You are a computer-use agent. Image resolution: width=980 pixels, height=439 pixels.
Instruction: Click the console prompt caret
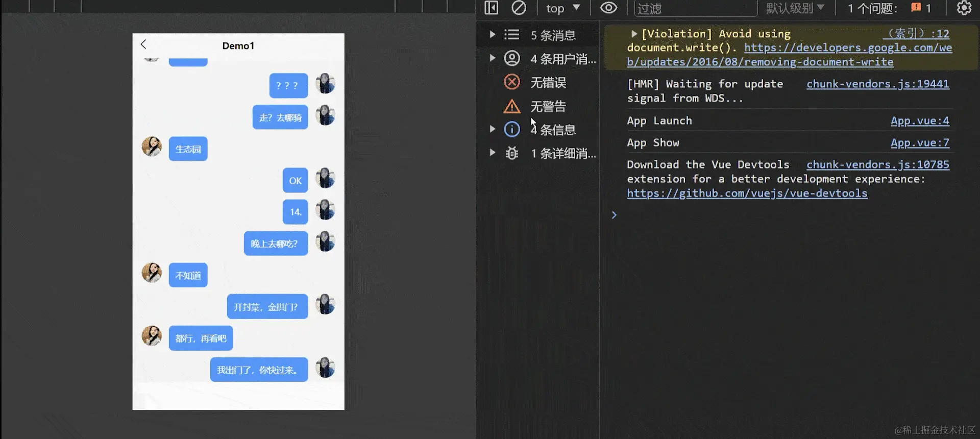(x=614, y=215)
